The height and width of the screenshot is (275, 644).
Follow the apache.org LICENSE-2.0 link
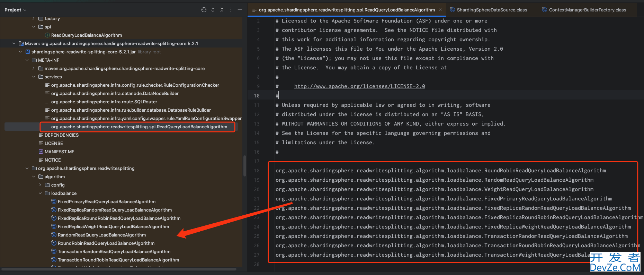click(359, 86)
